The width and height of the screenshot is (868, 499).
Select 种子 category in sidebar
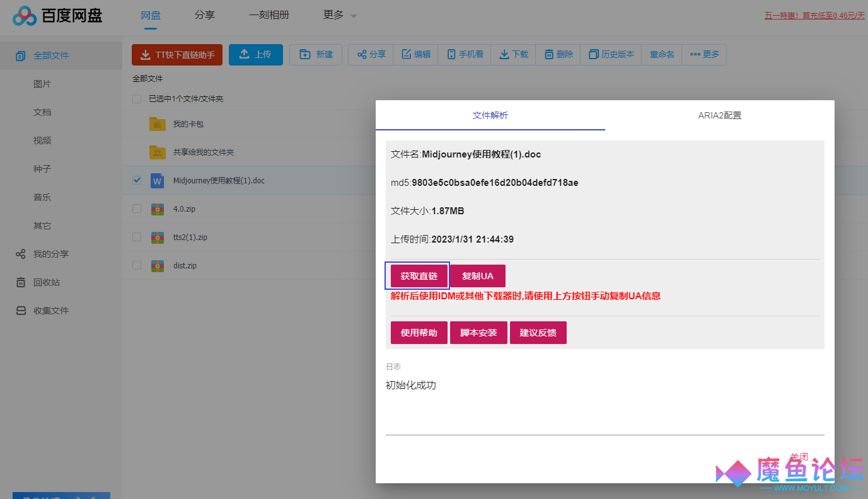[42, 169]
